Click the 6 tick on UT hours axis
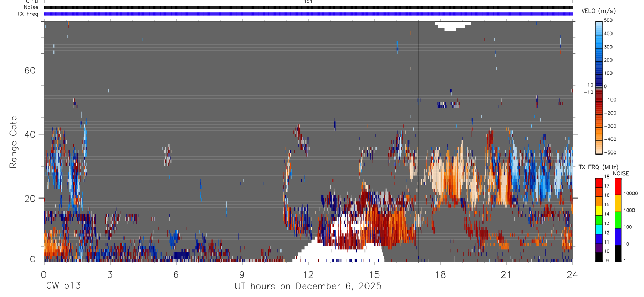 176,274
